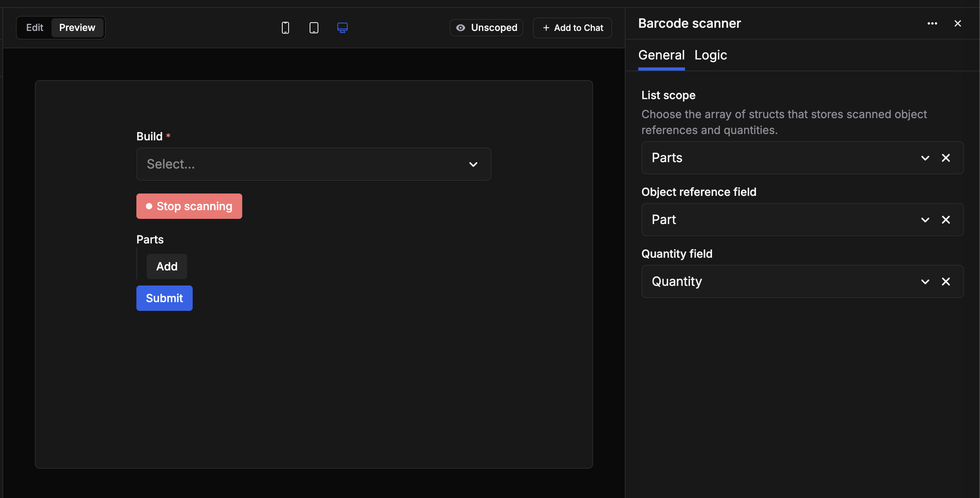Image resolution: width=980 pixels, height=498 pixels.
Task: Add a new Parts entry
Action: [x=167, y=266]
